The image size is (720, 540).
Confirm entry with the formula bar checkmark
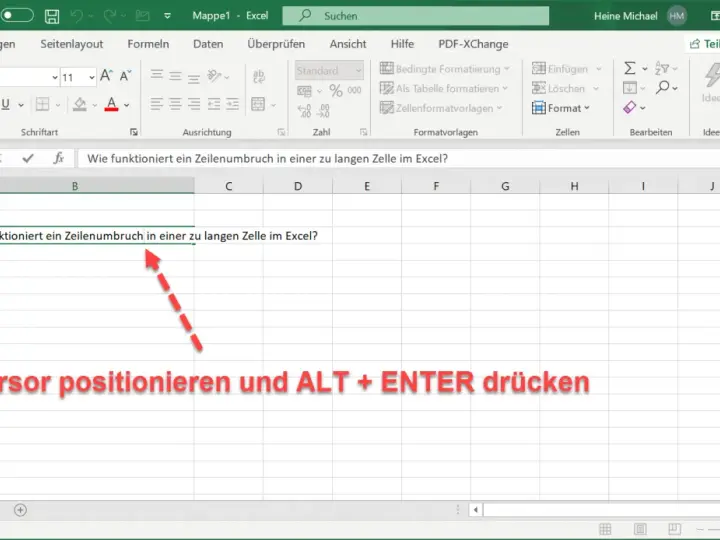pos(28,158)
